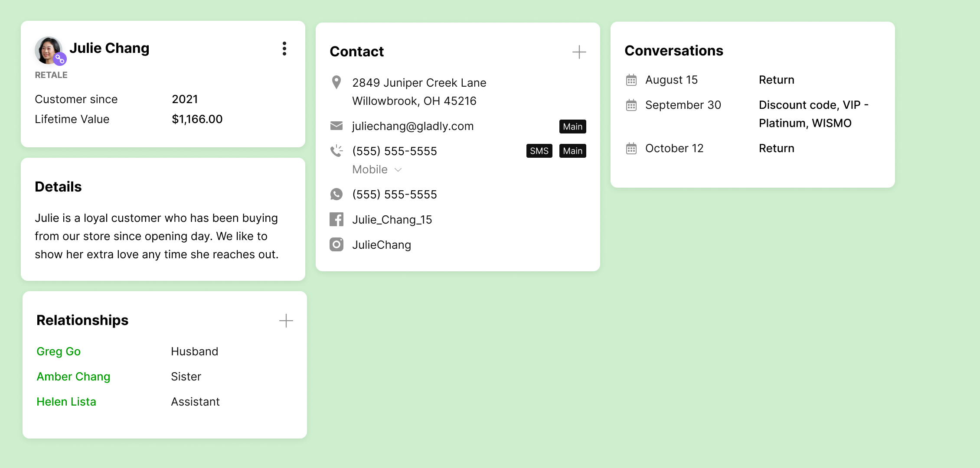Click the Facebook icon next to Julie_Chang_15
Screen dimensions: 980x468
(x=336, y=219)
